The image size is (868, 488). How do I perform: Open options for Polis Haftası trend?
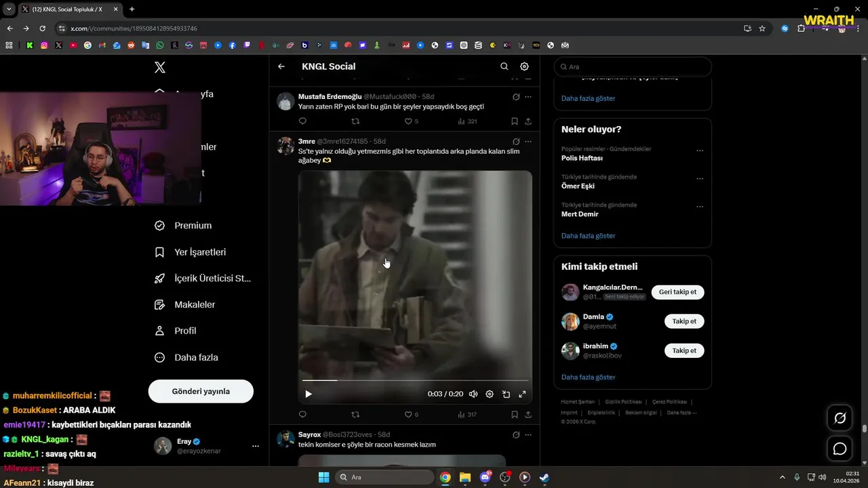point(700,151)
